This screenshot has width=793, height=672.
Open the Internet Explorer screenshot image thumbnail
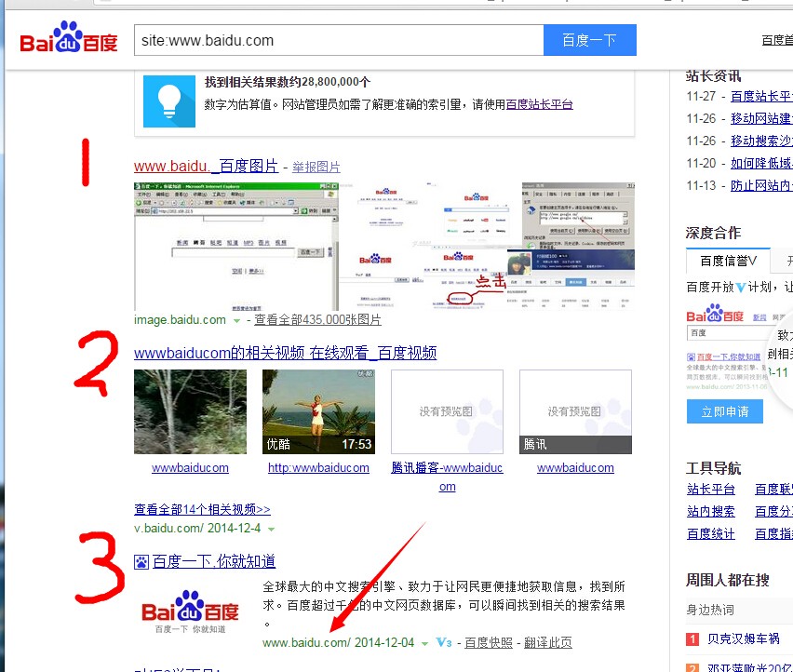coord(235,246)
